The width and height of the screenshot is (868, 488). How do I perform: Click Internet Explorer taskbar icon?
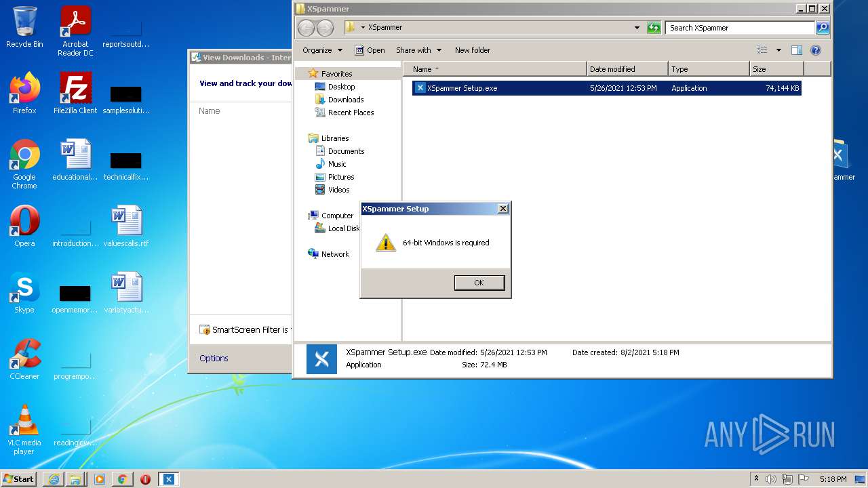(54, 479)
